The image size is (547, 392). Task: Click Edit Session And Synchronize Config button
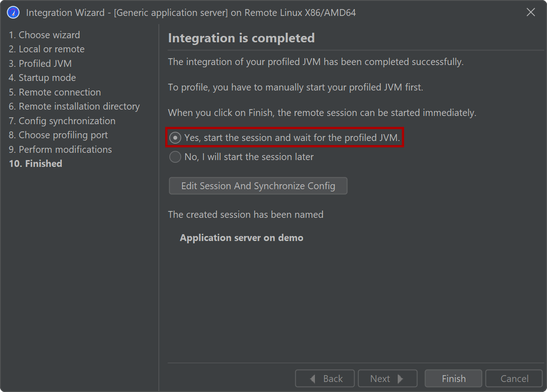[x=258, y=186]
